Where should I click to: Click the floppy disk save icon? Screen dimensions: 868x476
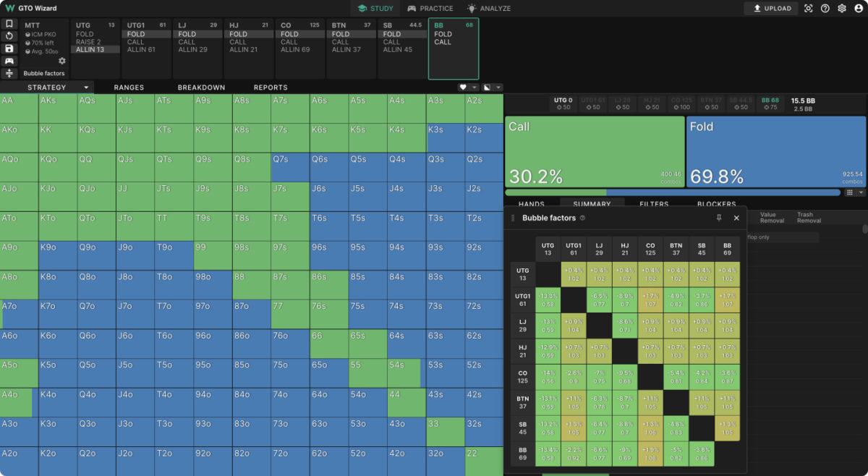click(x=9, y=48)
